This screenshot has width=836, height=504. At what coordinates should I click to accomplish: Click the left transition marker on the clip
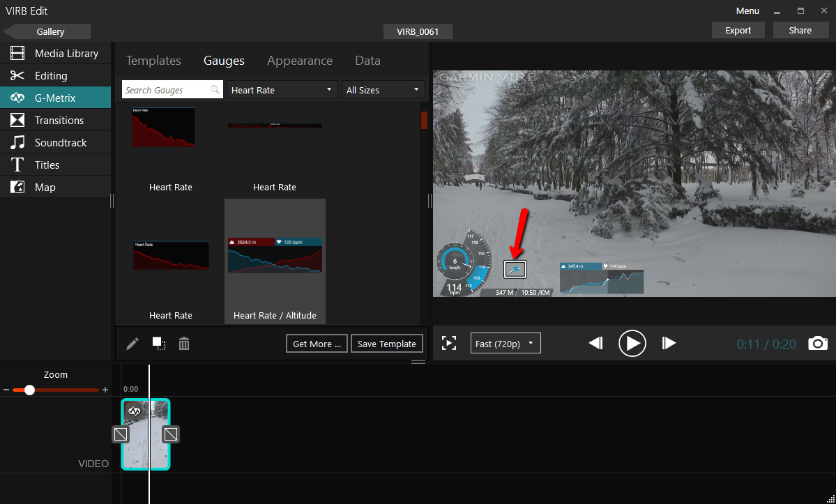click(121, 434)
